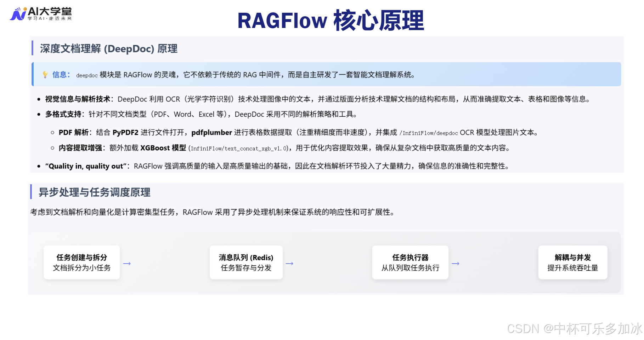Click the lightbulb icon in the info banner
644x340 pixels.
pos(45,75)
